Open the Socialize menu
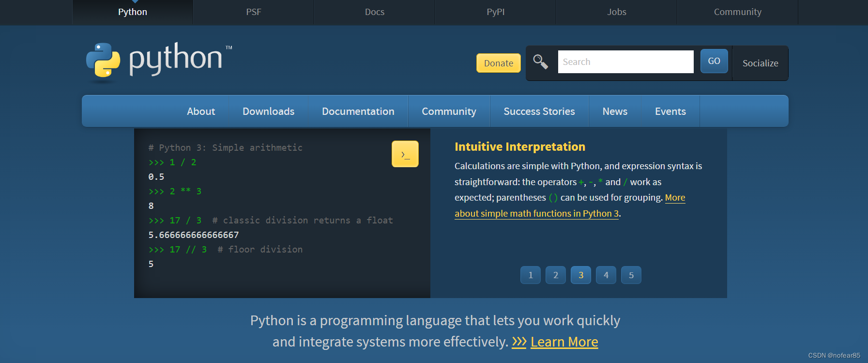 [x=761, y=63]
